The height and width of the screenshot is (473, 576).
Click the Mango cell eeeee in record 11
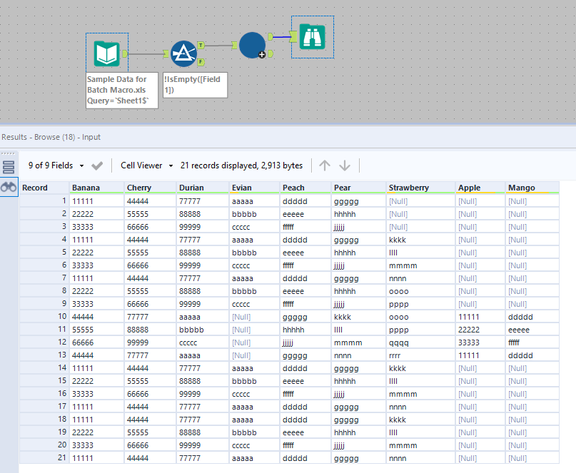[x=532, y=330]
